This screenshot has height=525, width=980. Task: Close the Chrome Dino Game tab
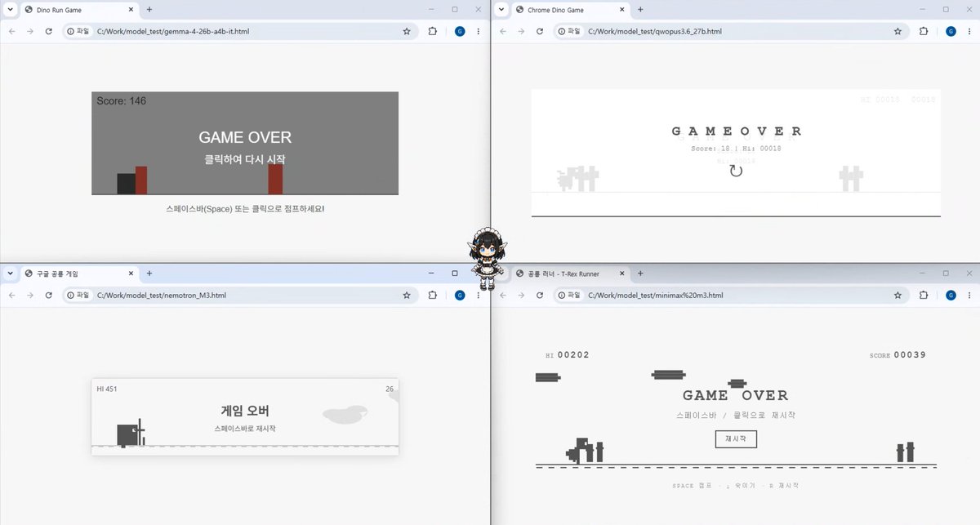(x=622, y=10)
